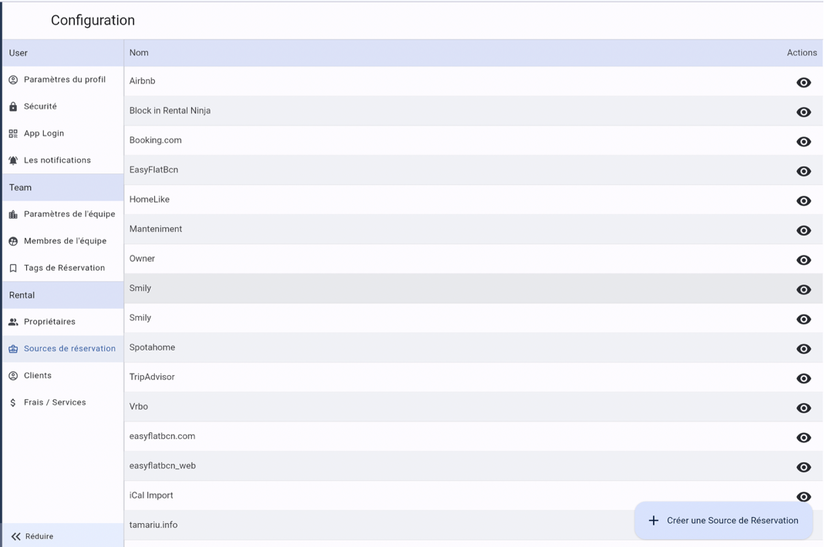Screen dimensions: 828x547
Task: Click the QR code icon beside App Login
Action: (x=13, y=134)
